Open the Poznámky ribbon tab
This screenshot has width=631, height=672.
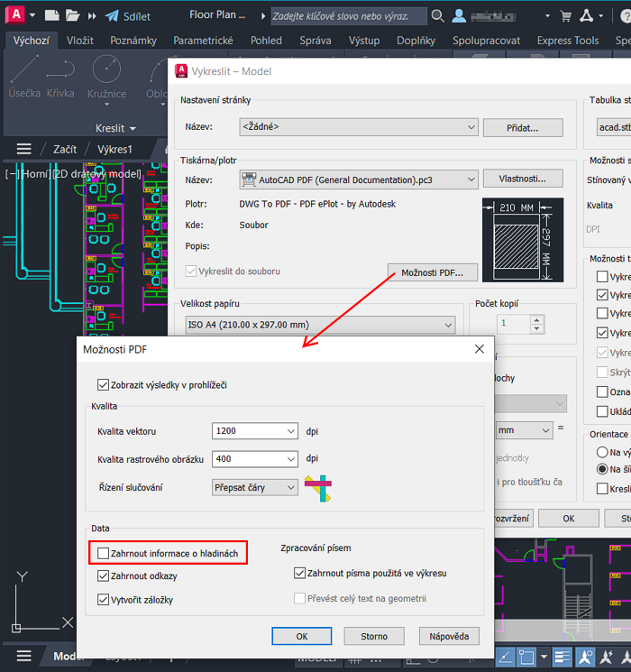coord(133,41)
